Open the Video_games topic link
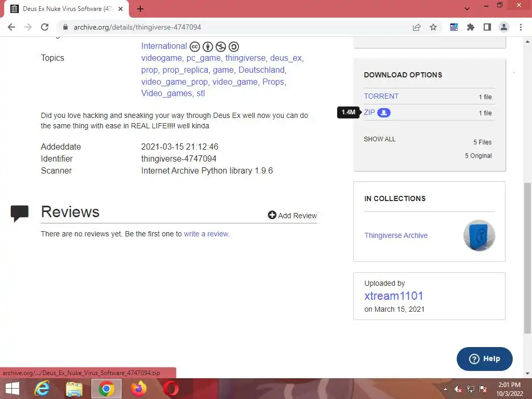 coord(167,94)
